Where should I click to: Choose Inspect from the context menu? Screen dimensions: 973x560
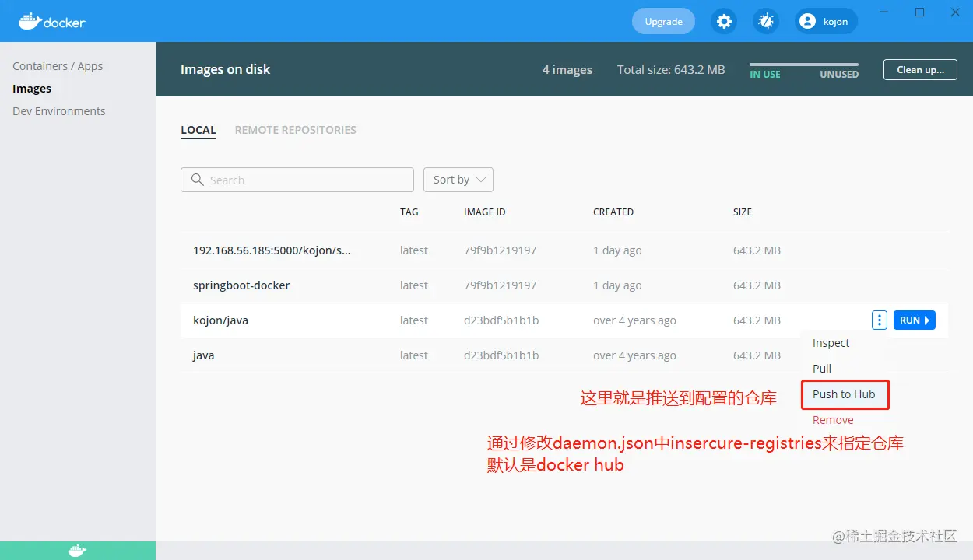pos(831,343)
